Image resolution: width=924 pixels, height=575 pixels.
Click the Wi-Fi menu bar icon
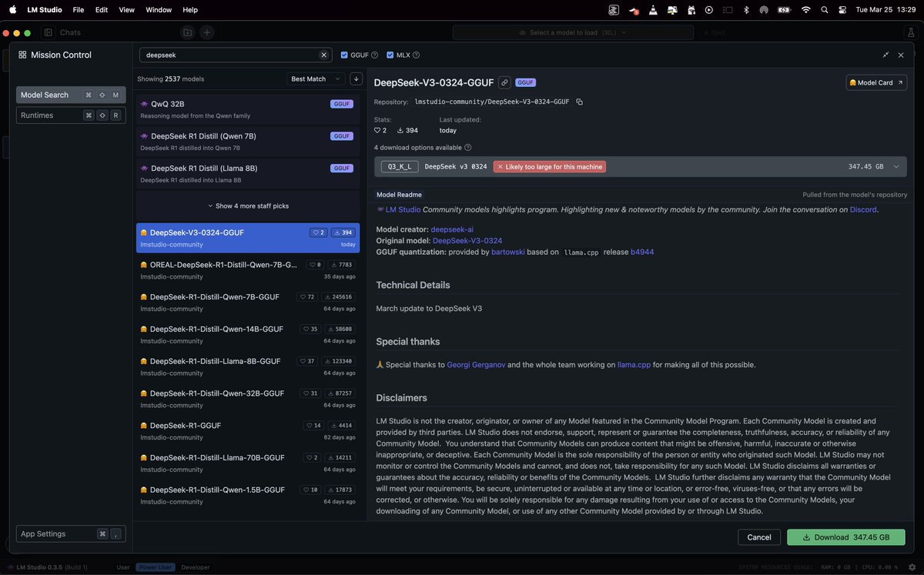coord(805,10)
